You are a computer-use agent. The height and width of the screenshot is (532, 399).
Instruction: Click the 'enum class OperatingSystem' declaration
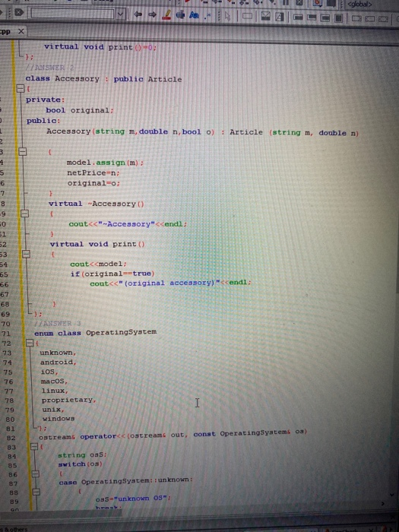click(95, 333)
